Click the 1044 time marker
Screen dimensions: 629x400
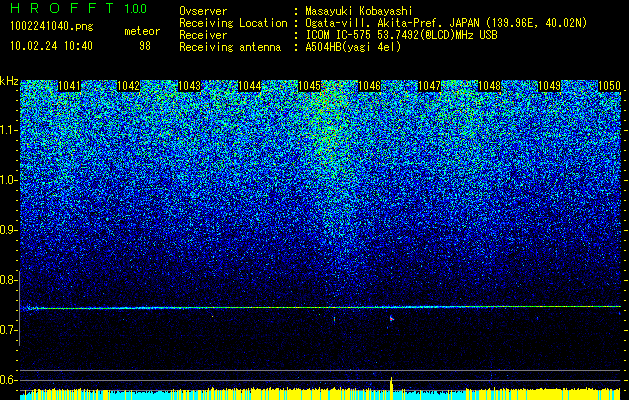(249, 86)
